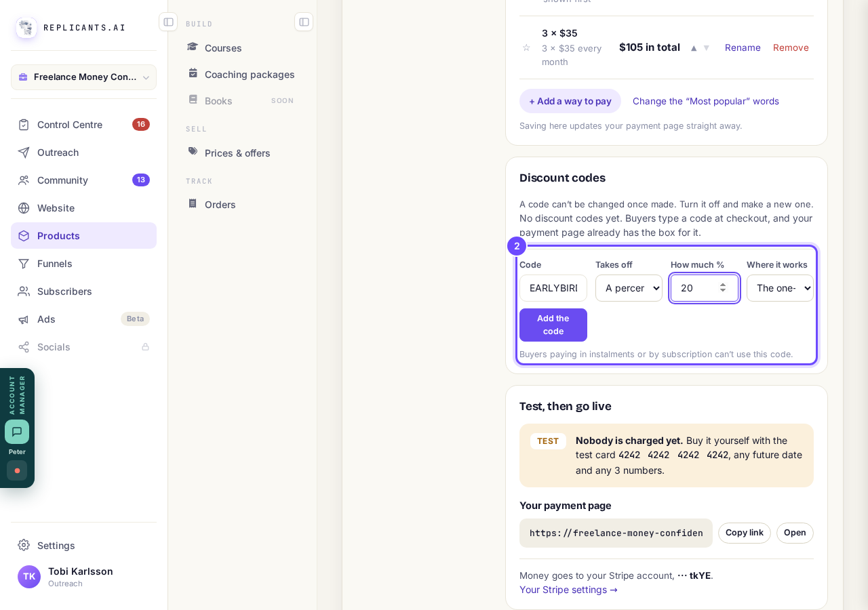Open Outreach via paper plane icon
The height and width of the screenshot is (610, 868).
click(x=24, y=152)
